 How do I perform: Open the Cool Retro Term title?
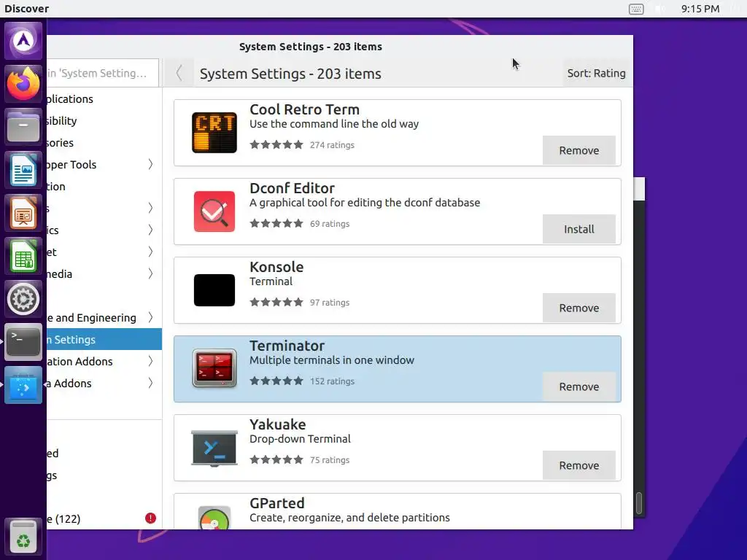304,109
